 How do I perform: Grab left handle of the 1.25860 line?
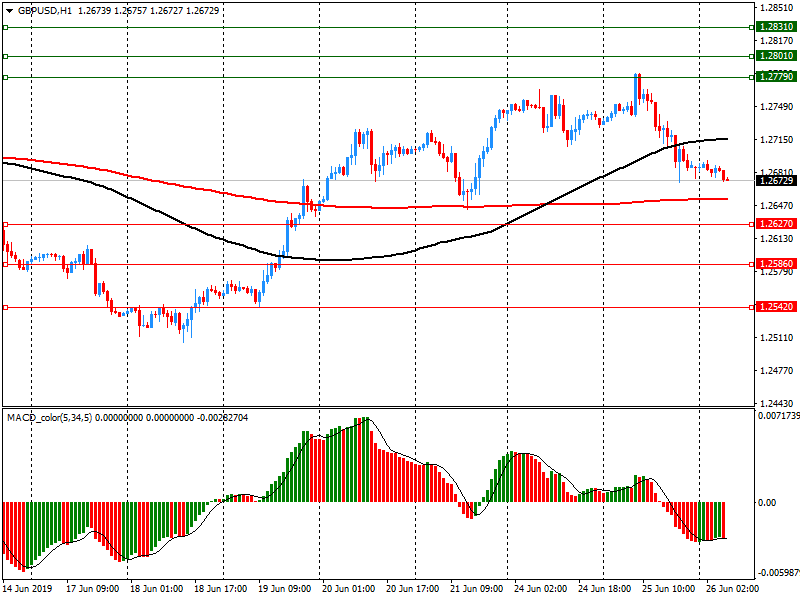coord(5,264)
